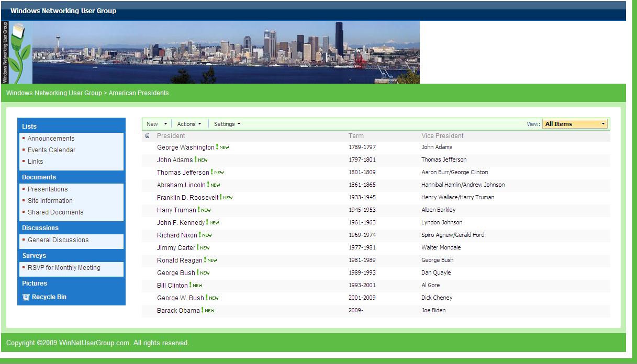The image size is (637, 364).
Task: Open the Presentations document library
Action: 48,189
